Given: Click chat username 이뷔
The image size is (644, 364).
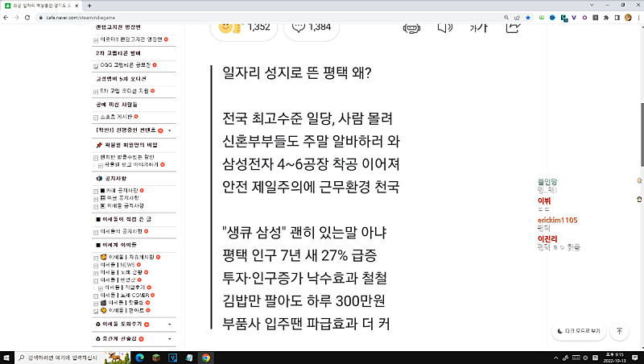Looking at the screenshot, I should (x=544, y=201).
